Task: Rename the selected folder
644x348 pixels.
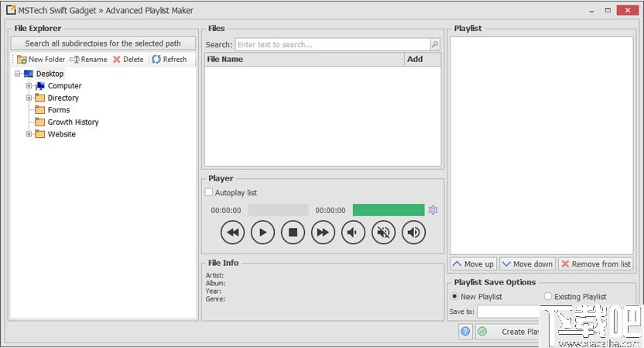Action: pos(88,59)
